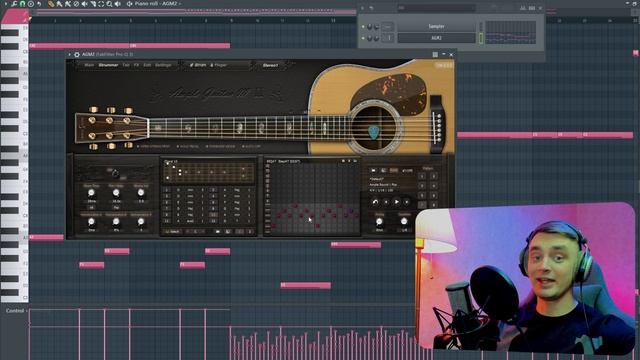Click the piano roll horizontal scrollbar at top

(192, 12)
